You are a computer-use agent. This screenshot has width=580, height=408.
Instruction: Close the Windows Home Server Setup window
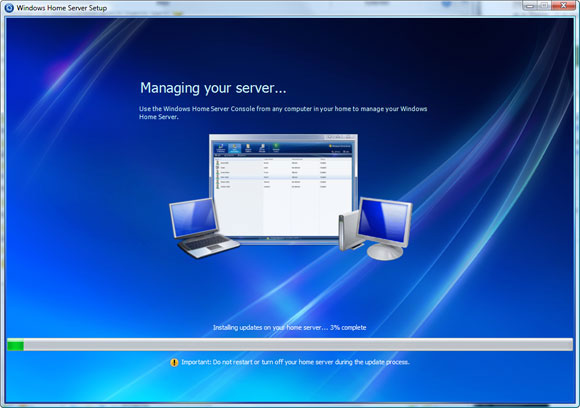click(563, 6)
